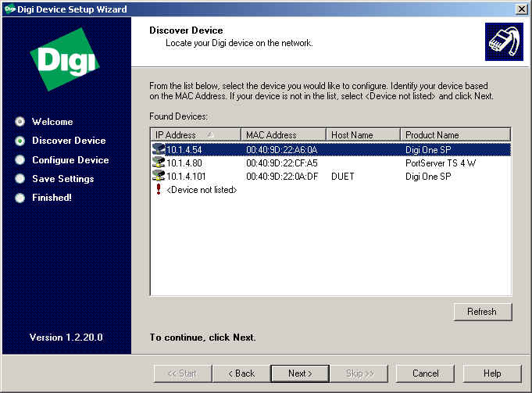Click MAC address 00:40:9D:22:0A:DF
This screenshot has height=393, width=532.
point(282,176)
